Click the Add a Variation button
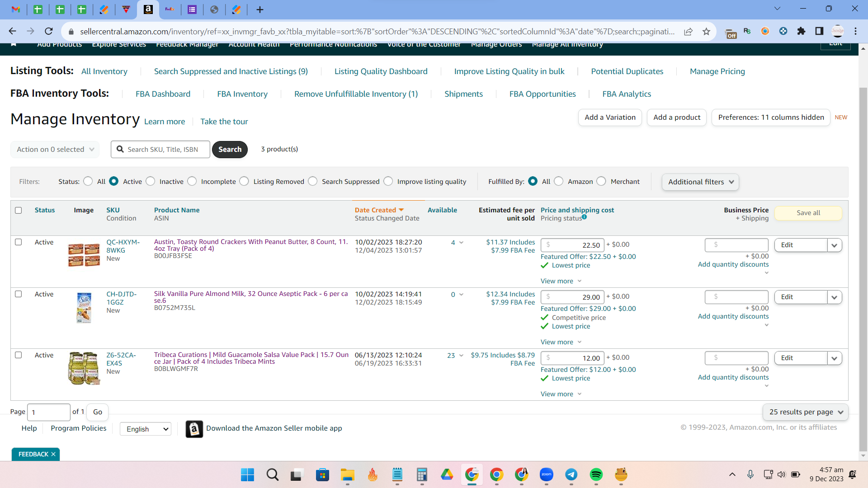Image resolution: width=868 pixels, height=488 pixels. 610,117
